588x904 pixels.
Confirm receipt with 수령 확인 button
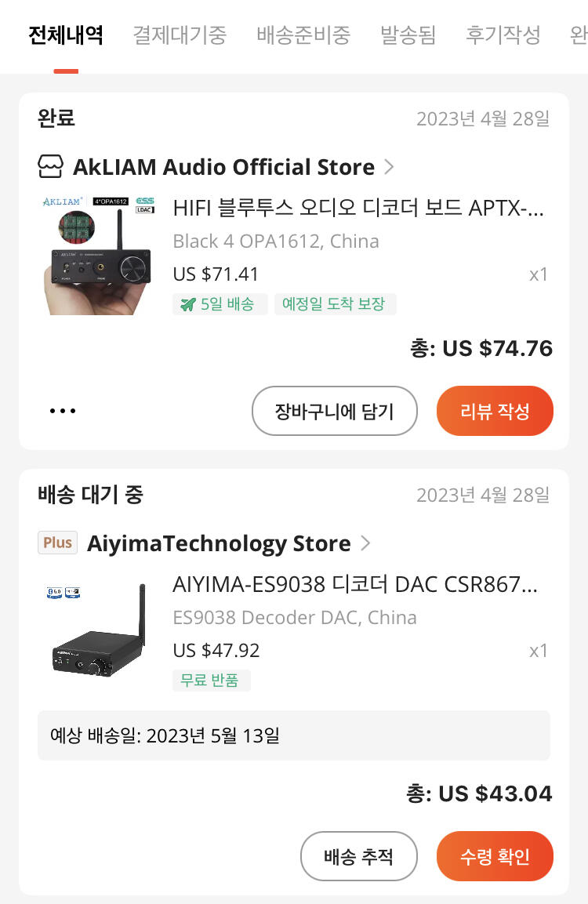(495, 856)
